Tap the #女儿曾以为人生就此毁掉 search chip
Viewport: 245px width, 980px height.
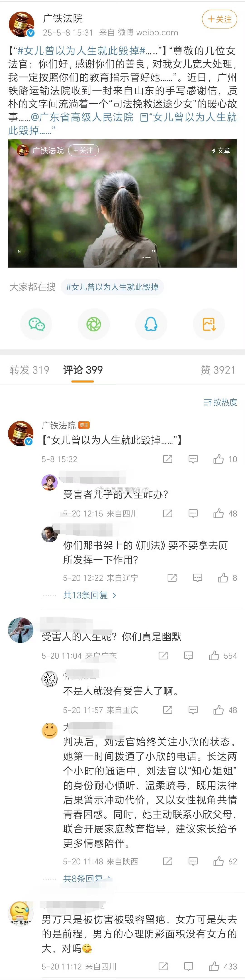click(x=112, y=287)
